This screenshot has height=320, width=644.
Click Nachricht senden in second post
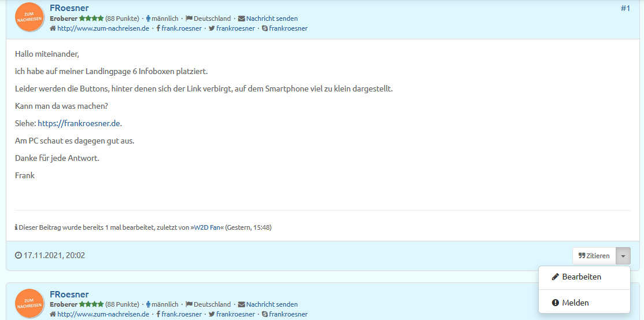click(x=272, y=304)
